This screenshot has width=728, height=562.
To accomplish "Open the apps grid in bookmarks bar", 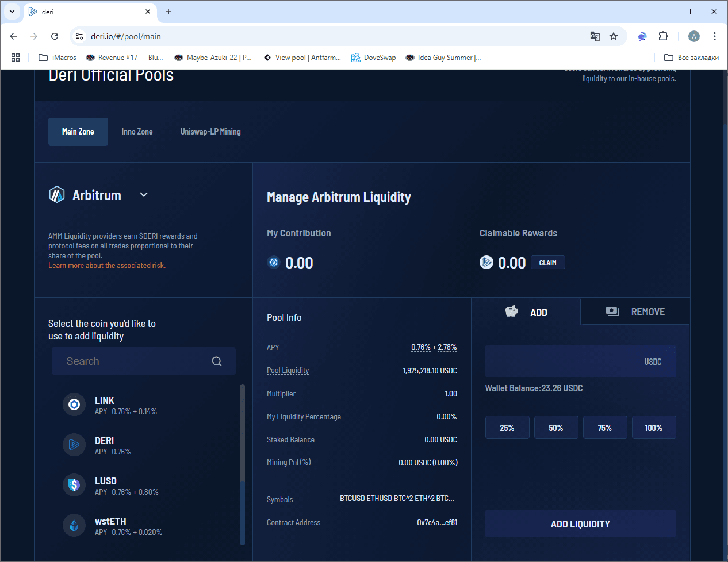I will pyautogui.click(x=16, y=58).
